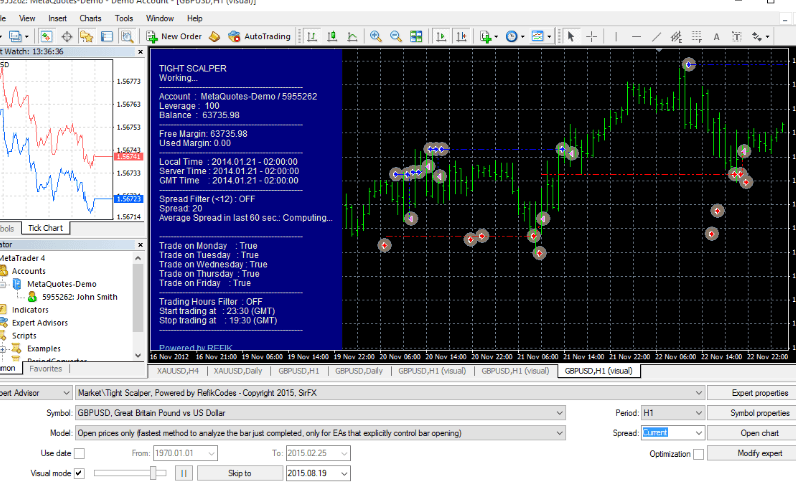The width and height of the screenshot is (796, 493).
Task: Switch to the Favorites tab
Action: tap(46, 369)
